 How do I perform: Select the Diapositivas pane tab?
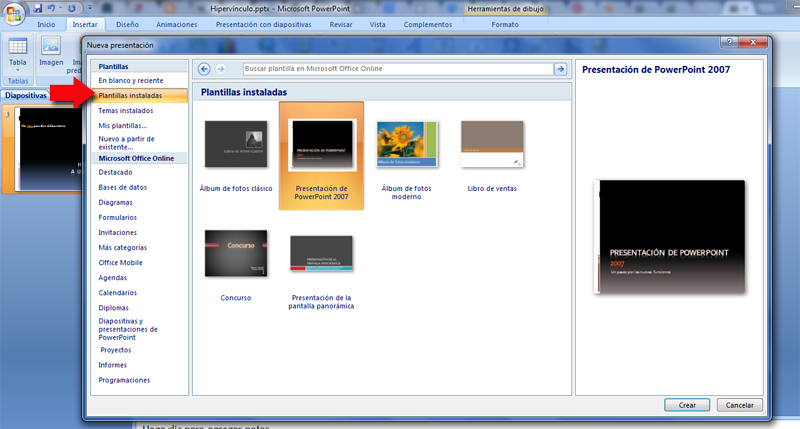26,95
